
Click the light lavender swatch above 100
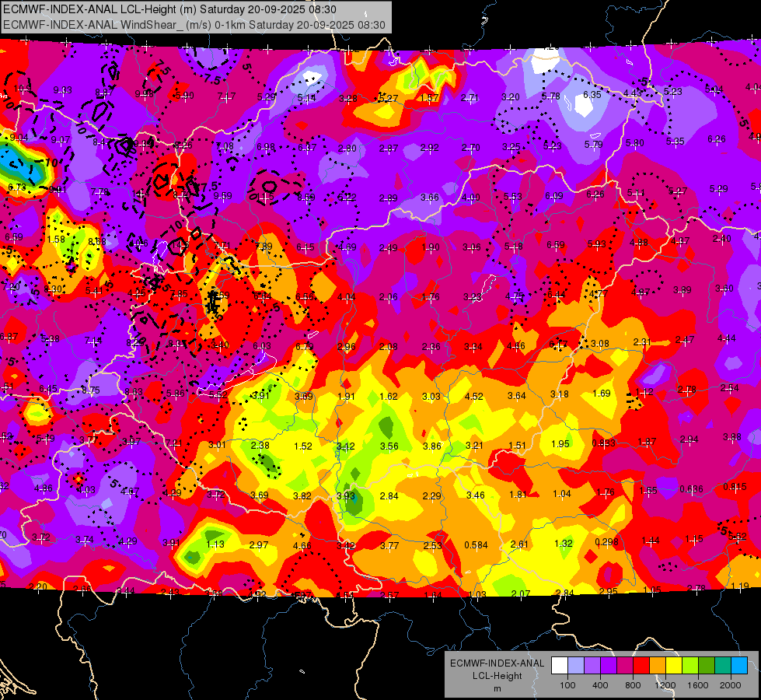click(576, 666)
